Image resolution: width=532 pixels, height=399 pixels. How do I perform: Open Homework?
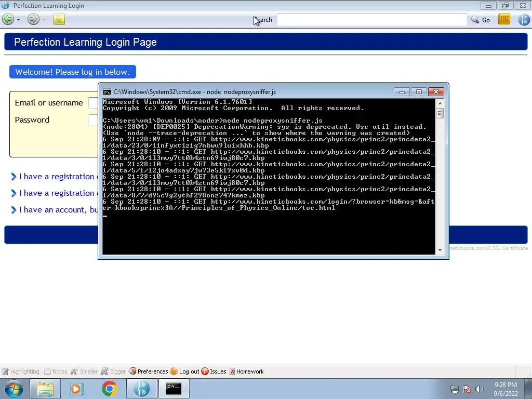pyautogui.click(x=247, y=371)
